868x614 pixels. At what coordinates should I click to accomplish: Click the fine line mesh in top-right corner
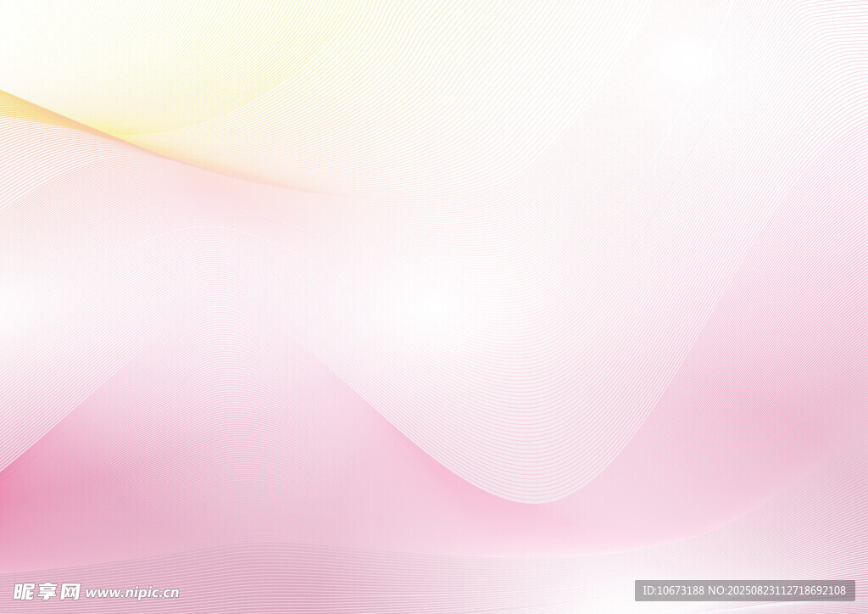(831, 34)
